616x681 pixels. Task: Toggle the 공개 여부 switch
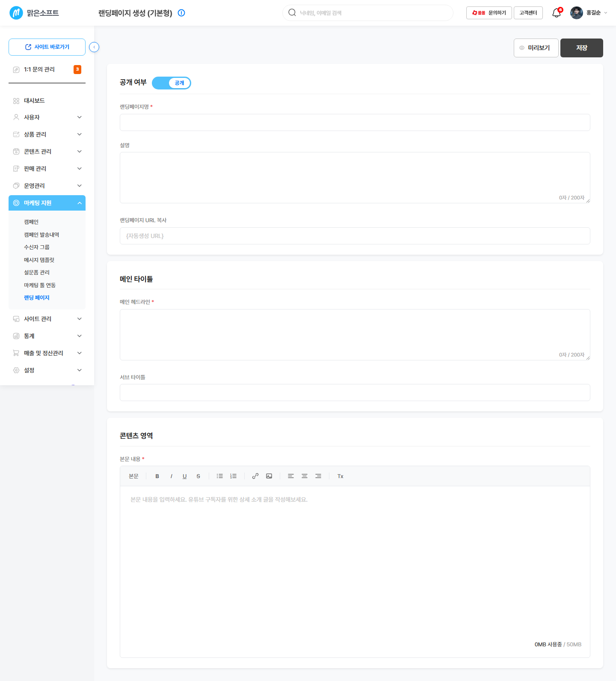click(x=172, y=83)
